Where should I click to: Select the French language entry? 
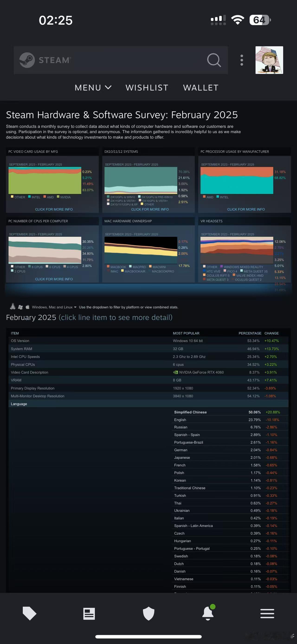tap(230, 465)
